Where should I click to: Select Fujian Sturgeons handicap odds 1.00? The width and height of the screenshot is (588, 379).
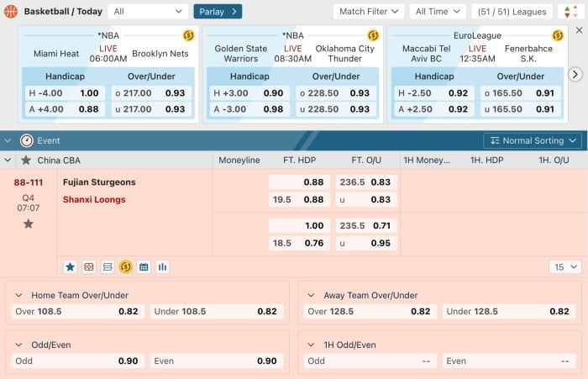[299, 225]
